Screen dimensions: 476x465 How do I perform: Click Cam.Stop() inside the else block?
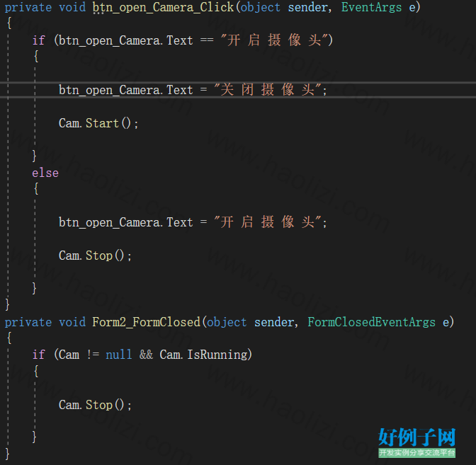point(95,256)
